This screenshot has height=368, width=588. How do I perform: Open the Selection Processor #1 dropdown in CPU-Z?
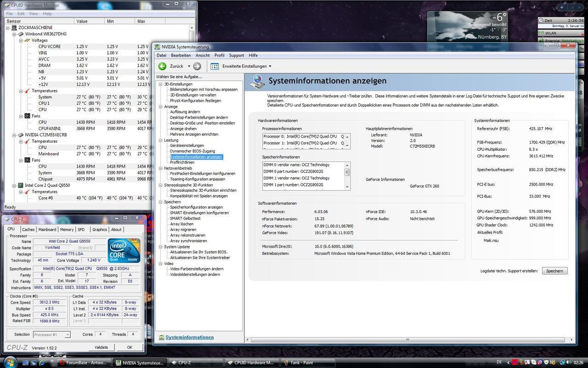(x=67, y=335)
